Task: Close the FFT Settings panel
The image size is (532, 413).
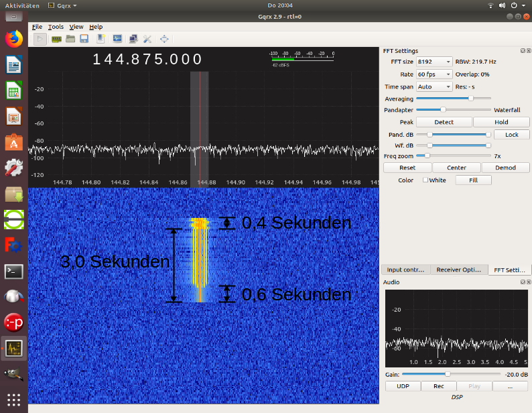Action: [529, 50]
